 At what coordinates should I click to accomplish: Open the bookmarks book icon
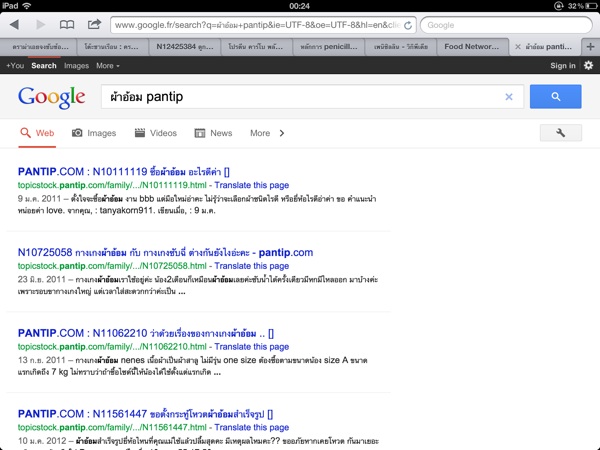coord(67,25)
